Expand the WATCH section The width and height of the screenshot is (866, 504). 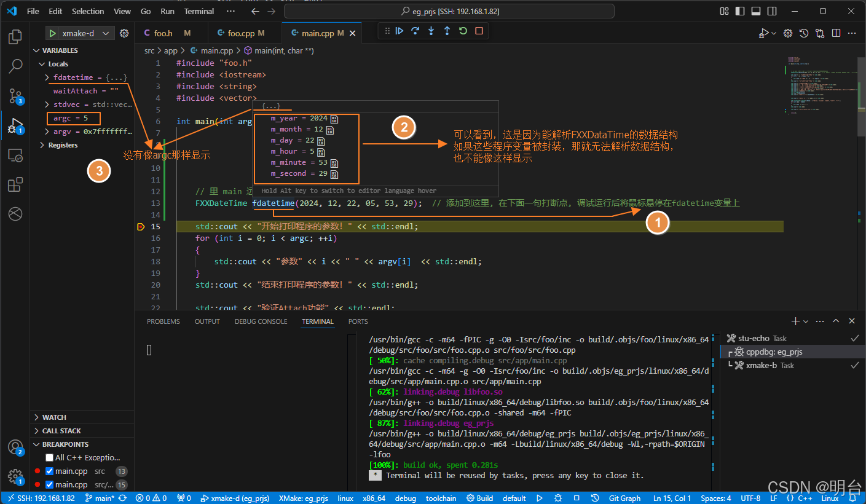(36, 417)
